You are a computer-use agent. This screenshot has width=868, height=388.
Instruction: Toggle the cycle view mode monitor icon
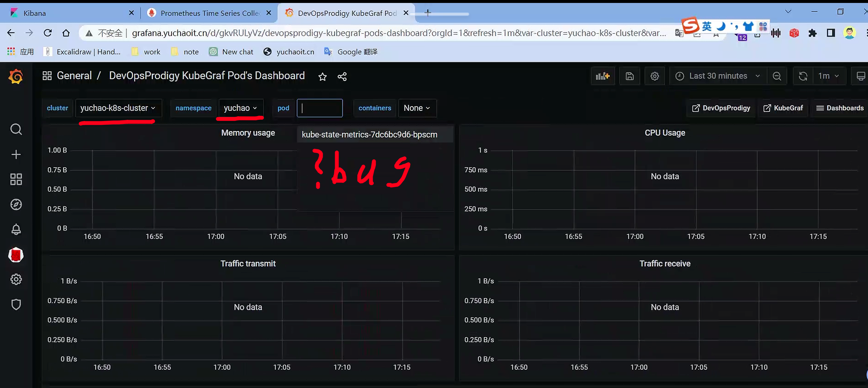[860, 76]
